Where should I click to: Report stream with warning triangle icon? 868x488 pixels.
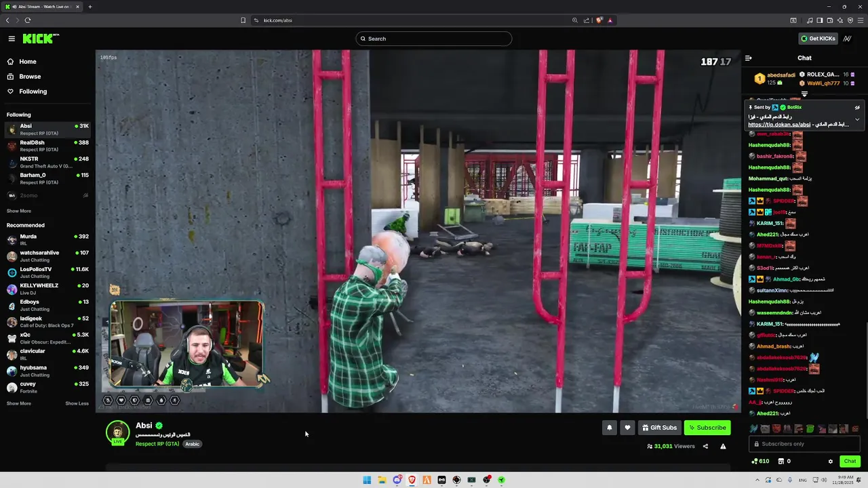723,446
